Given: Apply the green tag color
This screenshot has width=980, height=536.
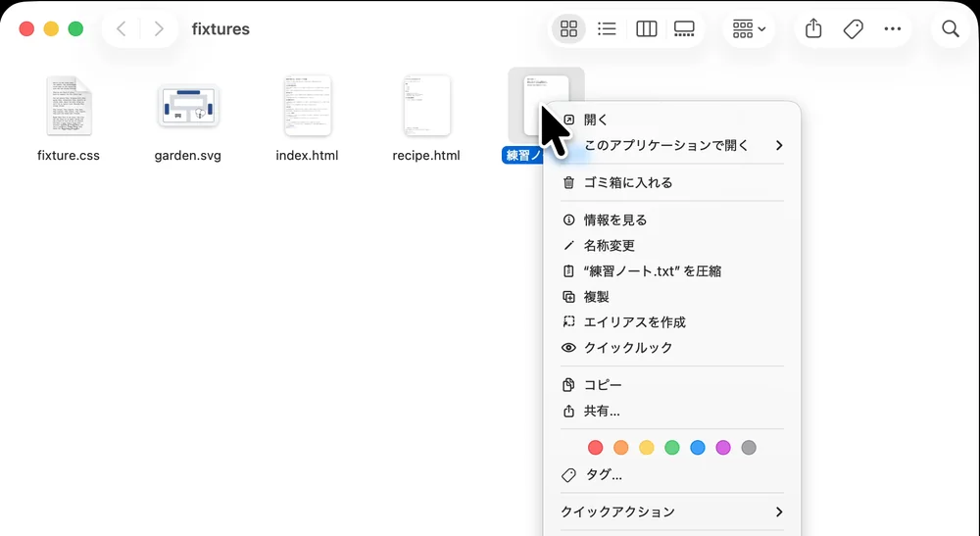Looking at the screenshot, I should click(672, 447).
